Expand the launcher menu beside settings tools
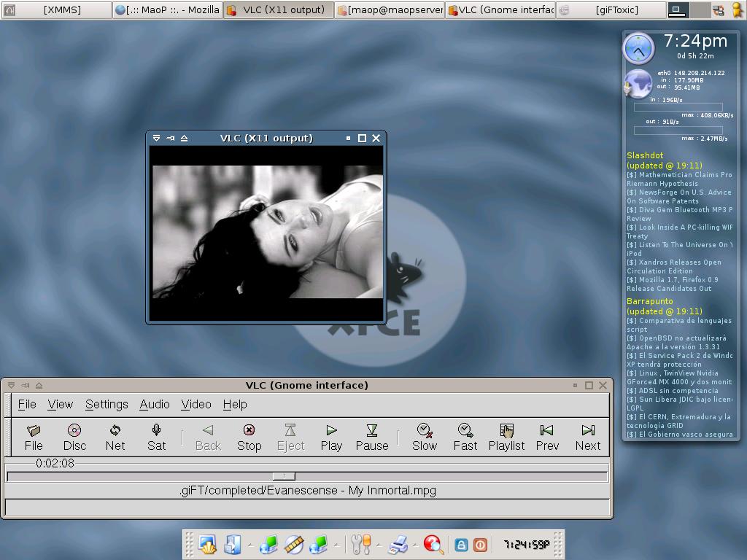This screenshot has height=560, width=747. 379,545
